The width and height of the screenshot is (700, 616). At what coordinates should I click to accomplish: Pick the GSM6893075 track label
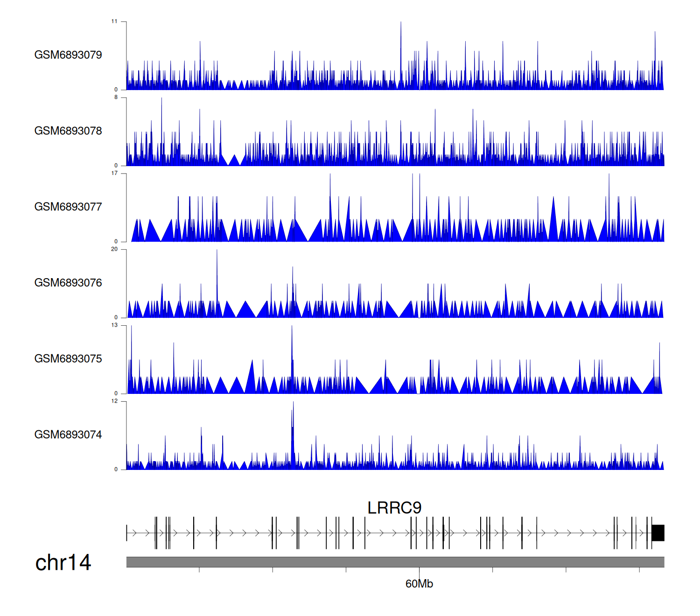68,359
